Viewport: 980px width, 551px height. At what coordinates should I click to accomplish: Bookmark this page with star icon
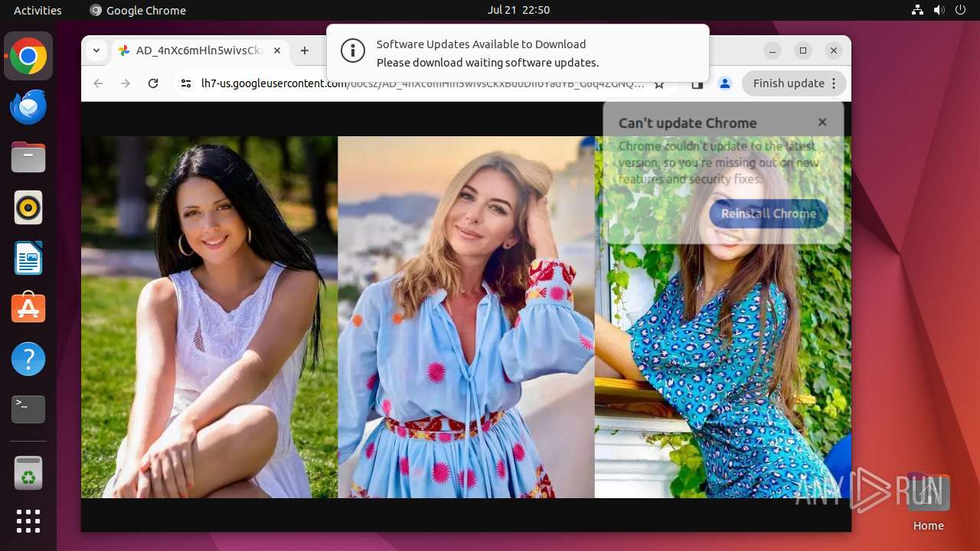pos(659,83)
